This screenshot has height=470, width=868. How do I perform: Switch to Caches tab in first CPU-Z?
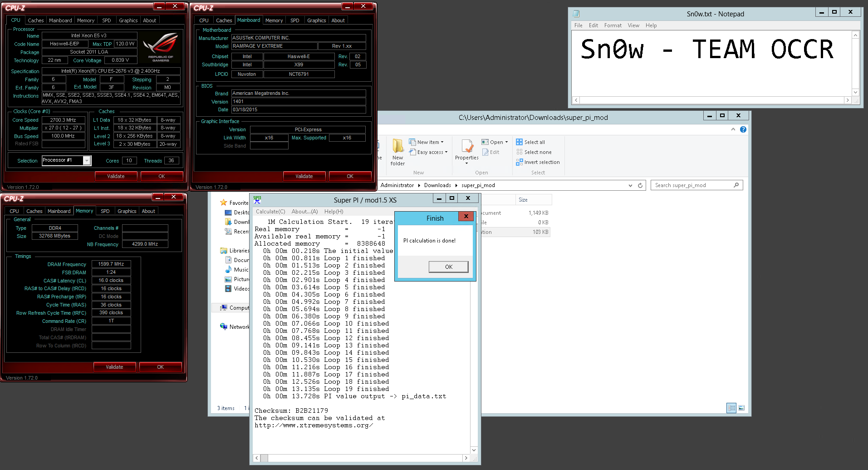(36, 20)
